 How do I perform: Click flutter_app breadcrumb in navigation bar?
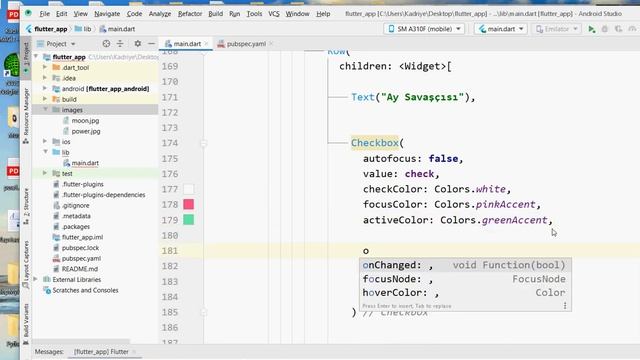51,29
